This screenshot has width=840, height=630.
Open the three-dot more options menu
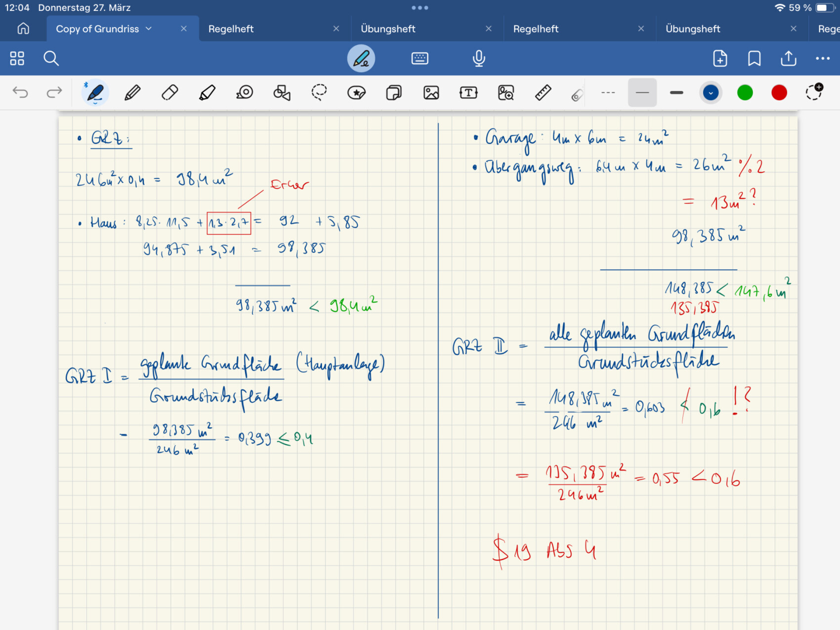(823, 58)
